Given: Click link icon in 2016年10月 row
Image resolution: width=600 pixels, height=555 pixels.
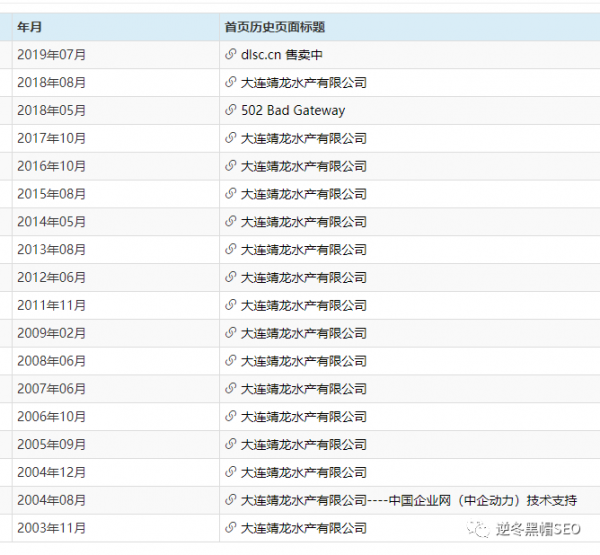Looking at the screenshot, I should [x=230, y=166].
